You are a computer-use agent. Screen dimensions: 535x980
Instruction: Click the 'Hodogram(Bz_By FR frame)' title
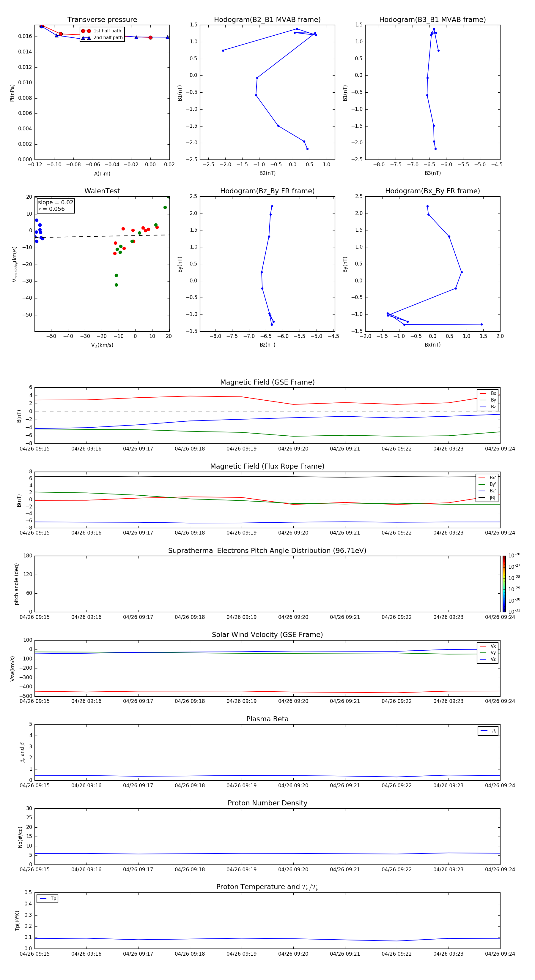coord(267,191)
